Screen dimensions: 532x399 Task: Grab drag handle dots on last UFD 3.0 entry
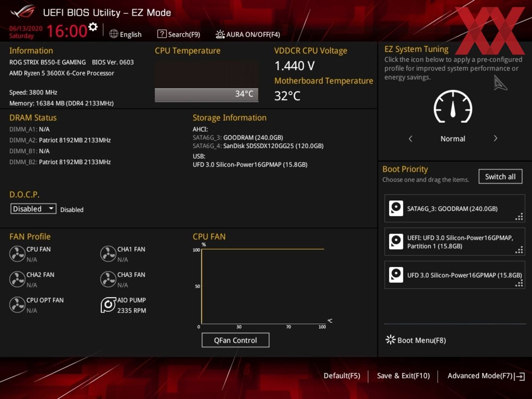tap(519, 284)
